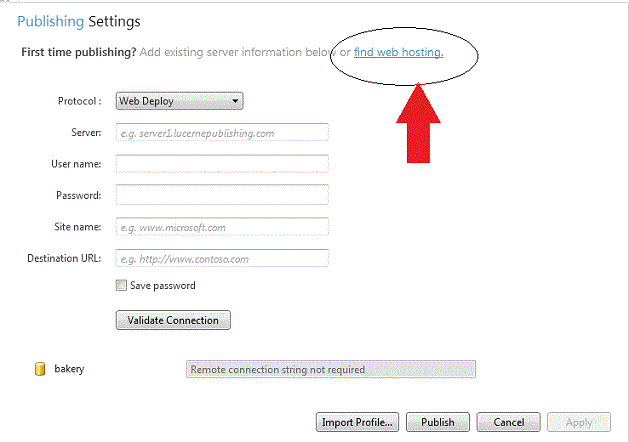The height and width of the screenshot is (442, 629).
Task: Click into the Password field
Action: 222,195
